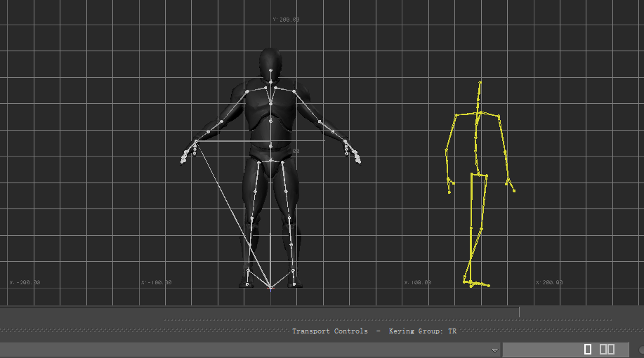Select the yellow skeleton's foot on the ground
Viewport: 644px width, 358px height.
476,284
